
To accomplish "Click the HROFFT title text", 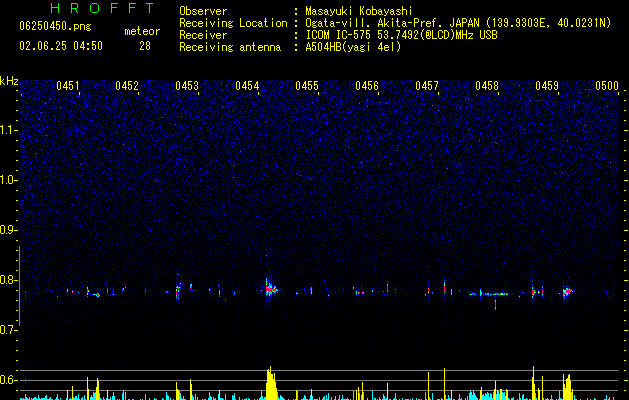I will (x=102, y=8).
